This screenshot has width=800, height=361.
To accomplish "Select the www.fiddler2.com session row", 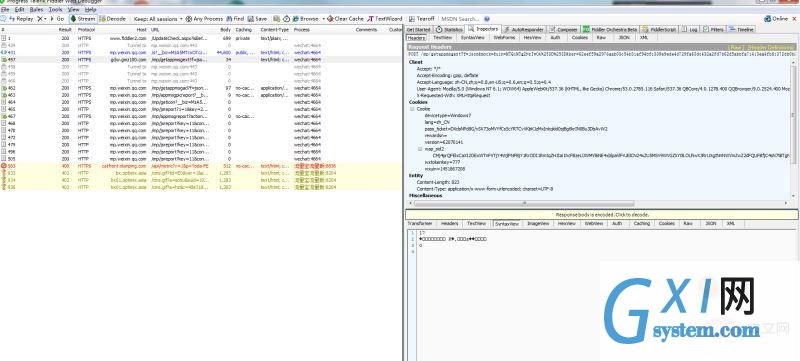I will pyautogui.click(x=201, y=38).
